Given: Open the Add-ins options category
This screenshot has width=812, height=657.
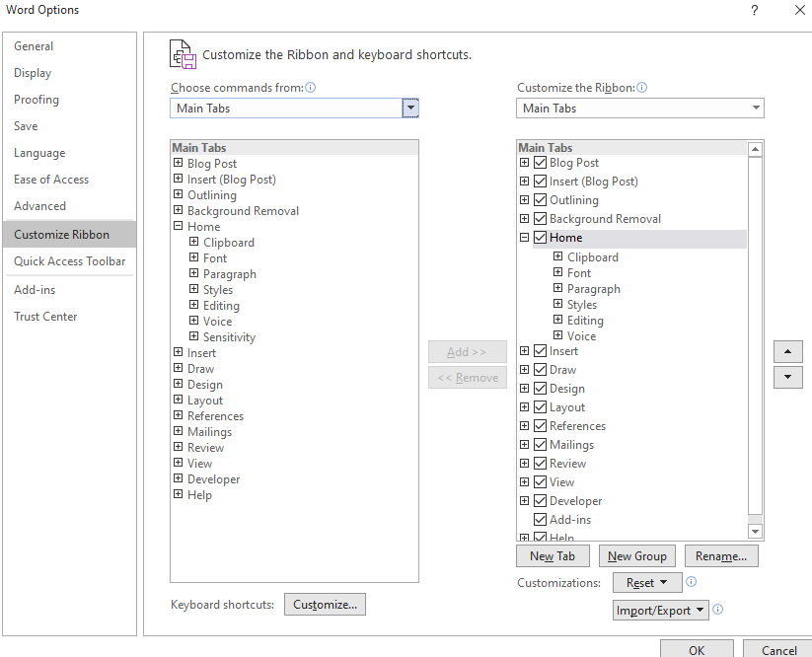Looking at the screenshot, I should tap(69, 290).
